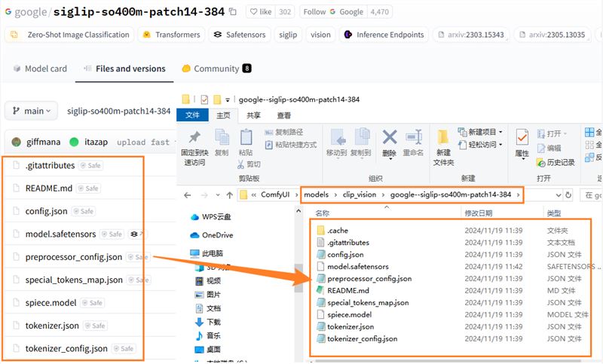
Task: Open recent locations dropdown chevron
Action: (218, 195)
